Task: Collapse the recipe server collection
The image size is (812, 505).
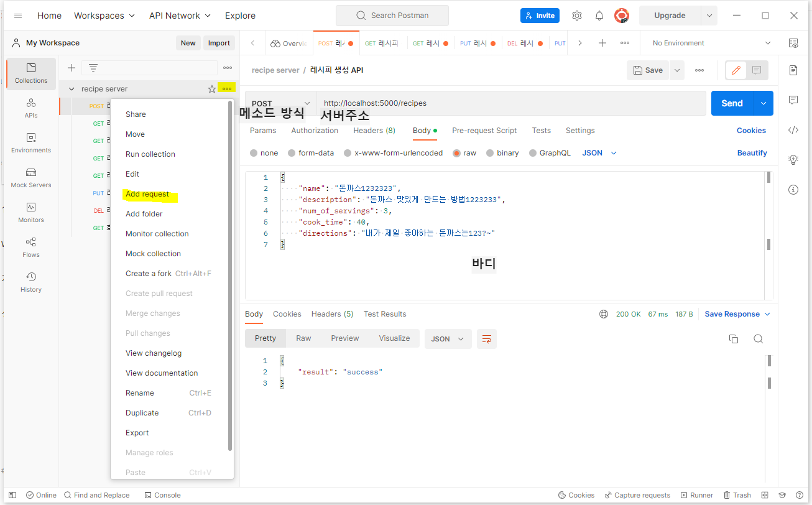Action: point(72,89)
